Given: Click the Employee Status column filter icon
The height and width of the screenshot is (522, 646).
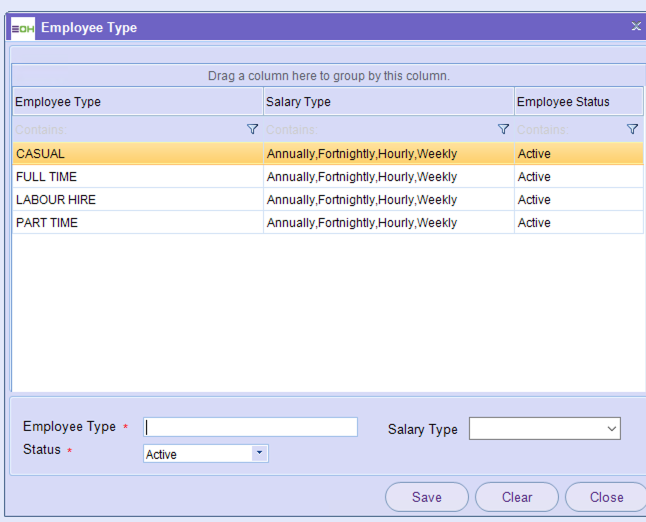Looking at the screenshot, I should point(632,130).
